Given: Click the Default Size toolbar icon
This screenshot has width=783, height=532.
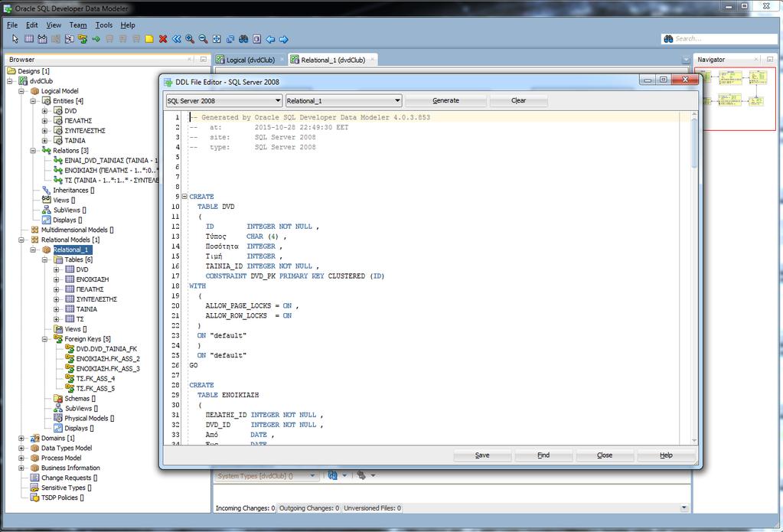Looking at the screenshot, I should pos(230,39).
